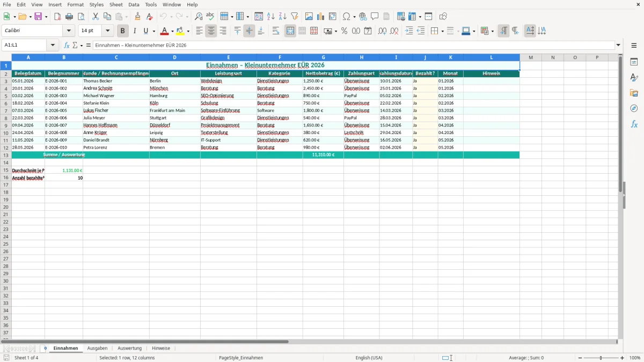Viewport: 644px width, 362px height.
Task: Click the Format as Percent icon
Action: click(x=344, y=31)
